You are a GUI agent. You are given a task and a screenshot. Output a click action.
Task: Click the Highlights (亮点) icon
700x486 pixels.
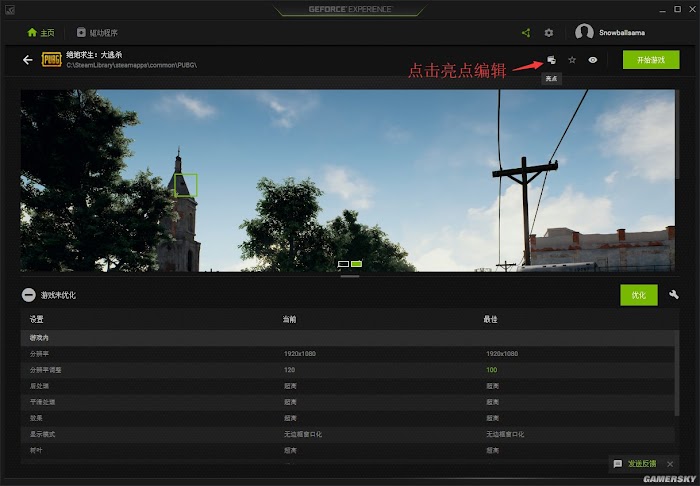(x=551, y=60)
